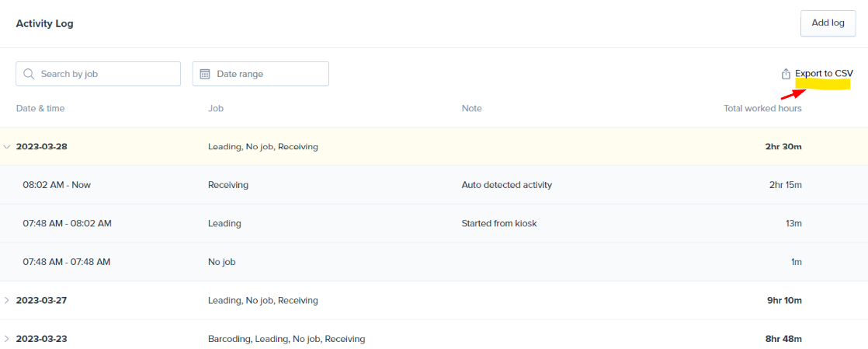The height and width of the screenshot is (349, 868).
Task: Select the 07:48 AM No job entry
Action: point(434,262)
